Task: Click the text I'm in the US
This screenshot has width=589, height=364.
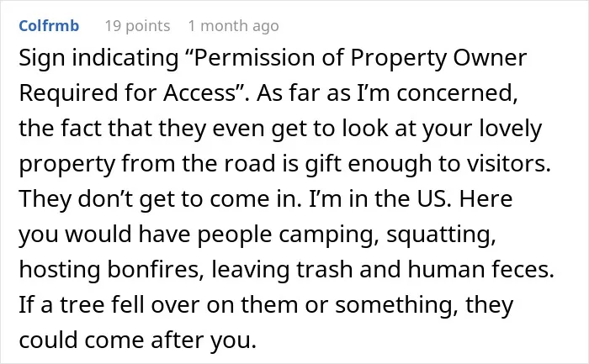Action: tap(379, 198)
